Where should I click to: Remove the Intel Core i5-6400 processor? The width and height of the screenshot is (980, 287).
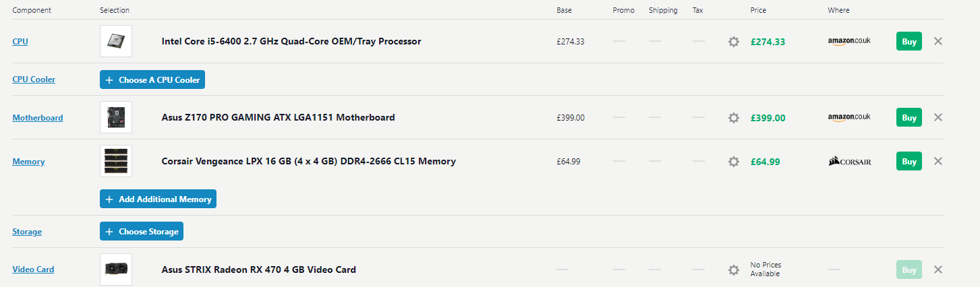click(x=938, y=41)
